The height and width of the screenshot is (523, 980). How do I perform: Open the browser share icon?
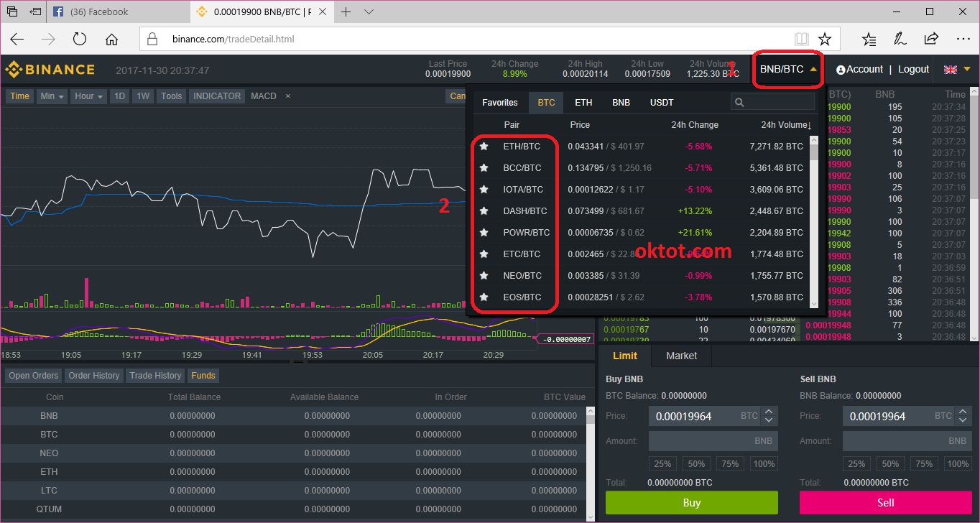[x=931, y=39]
